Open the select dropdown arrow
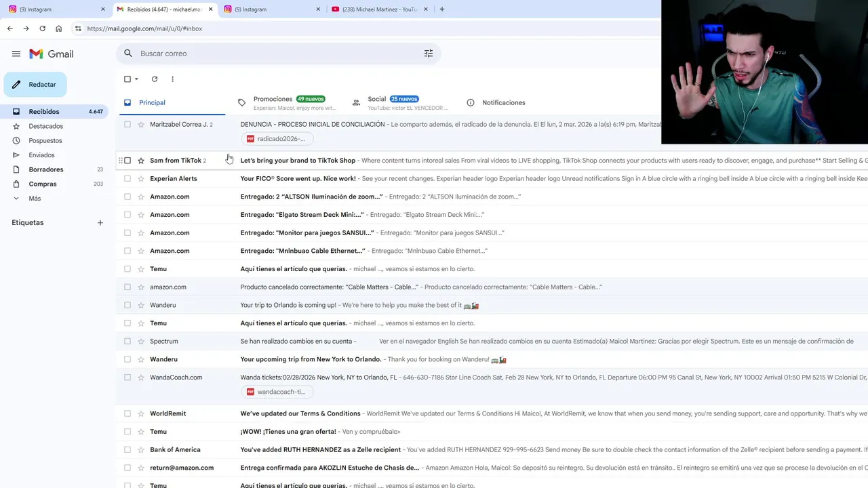Screen dimensions: 868x488 click(x=136, y=79)
